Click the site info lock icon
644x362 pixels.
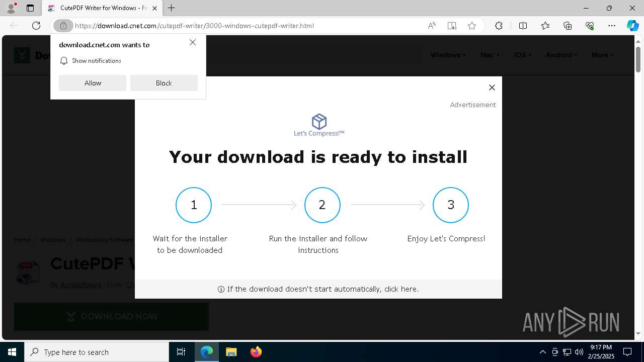click(63, 26)
